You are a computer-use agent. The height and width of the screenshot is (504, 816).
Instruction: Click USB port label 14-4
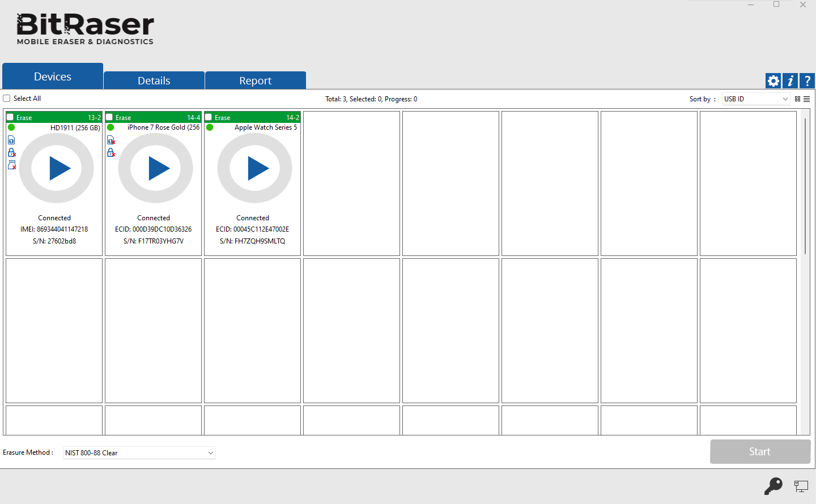(194, 118)
